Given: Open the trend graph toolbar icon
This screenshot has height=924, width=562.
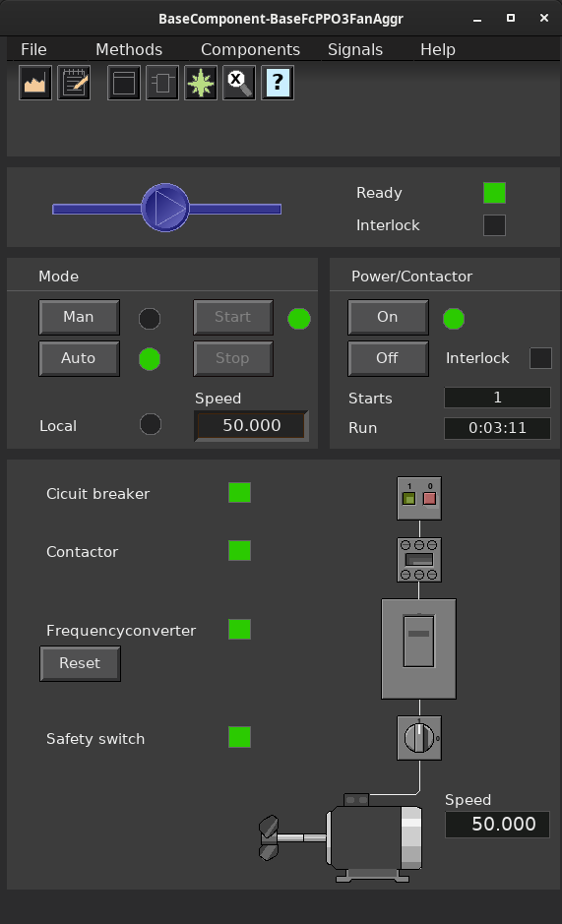Looking at the screenshot, I should point(35,83).
